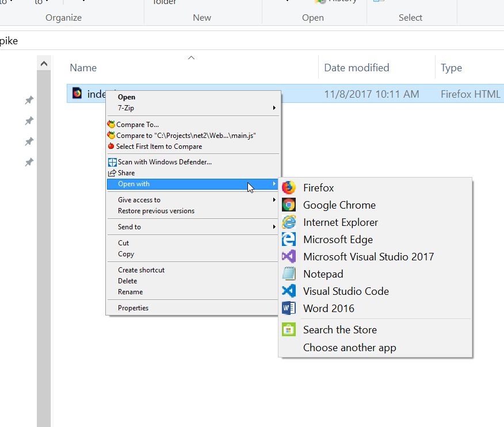Click icon beside Compare to main.js entry
Image resolution: width=504 pixels, height=427 pixels.
111,135
